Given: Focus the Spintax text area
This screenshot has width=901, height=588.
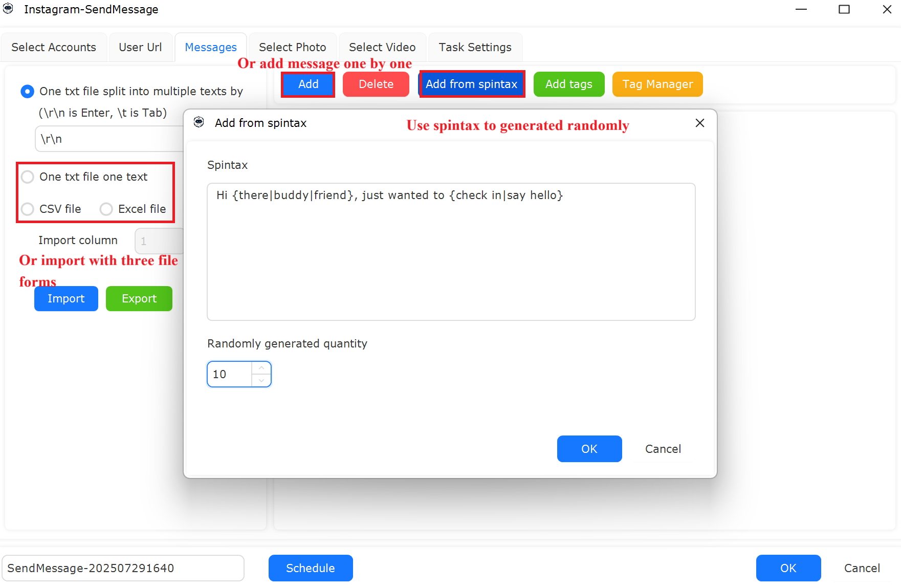Looking at the screenshot, I should click(x=451, y=252).
